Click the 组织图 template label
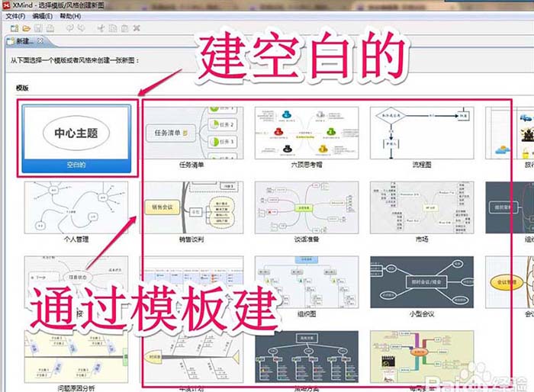 (x=307, y=314)
